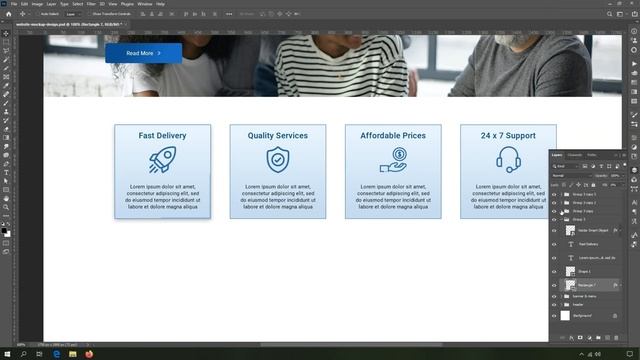Click the Fast Delivery card heading
The height and width of the screenshot is (360, 640).
click(x=162, y=136)
